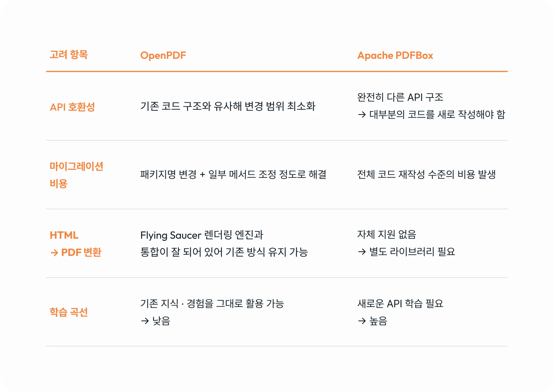Select the 고려 항목 column header

pyautogui.click(x=69, y=55)
